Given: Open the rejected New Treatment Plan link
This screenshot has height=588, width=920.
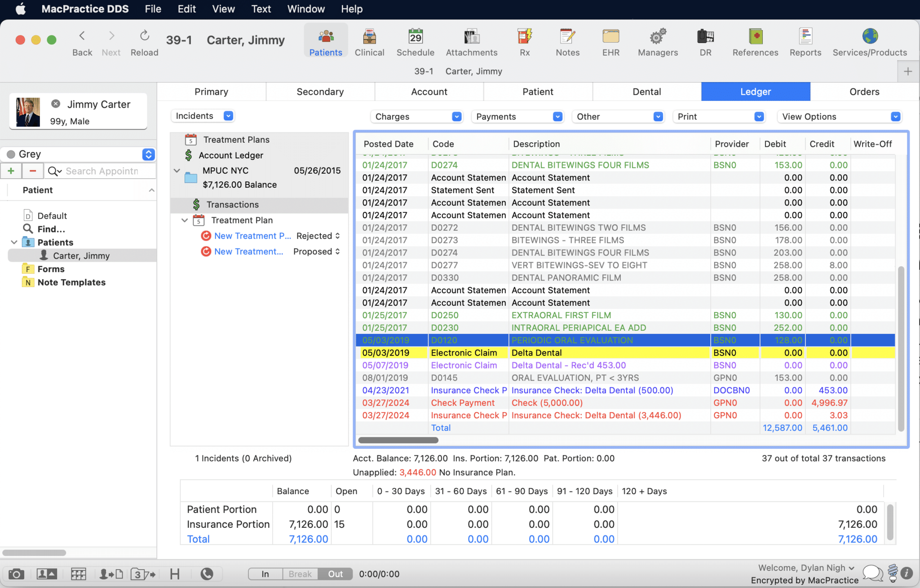Looking at the screenshot, I should pyautogui.click(x=253, y=236).
